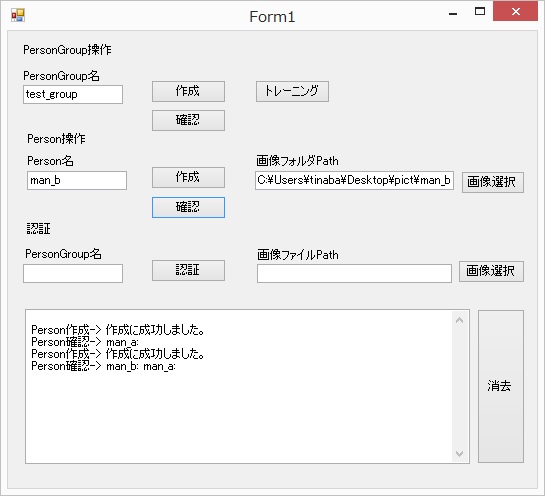Image resolution: width=545 pixels, height=496 pixels.
Task: Click the highlighted 確認 button for Person
Action: [188, 207]
